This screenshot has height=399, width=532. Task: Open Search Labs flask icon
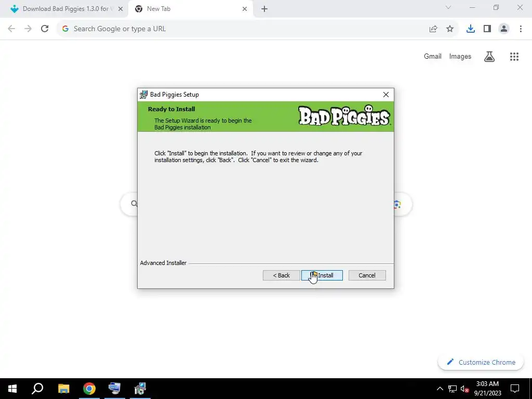click(489, 57)
